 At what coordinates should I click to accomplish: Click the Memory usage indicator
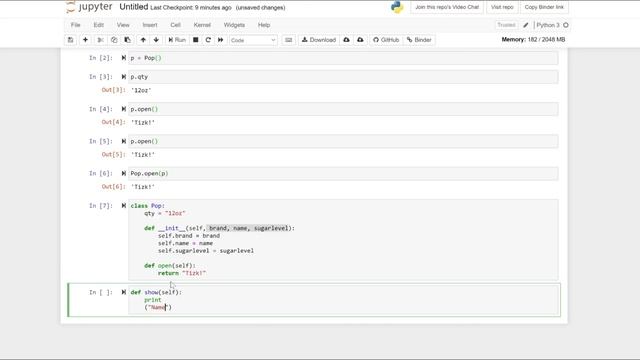pyautogui.click(x=533, y=40)
